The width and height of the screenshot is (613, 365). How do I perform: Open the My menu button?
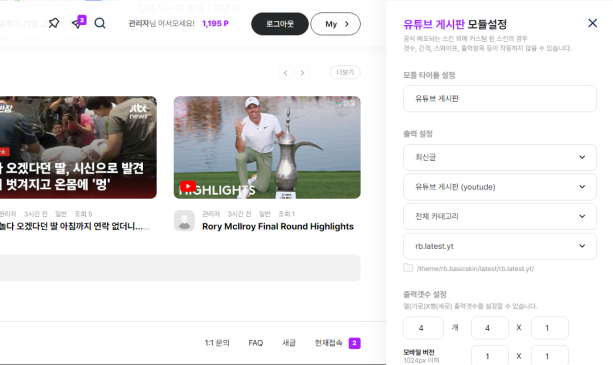point(335,24)
